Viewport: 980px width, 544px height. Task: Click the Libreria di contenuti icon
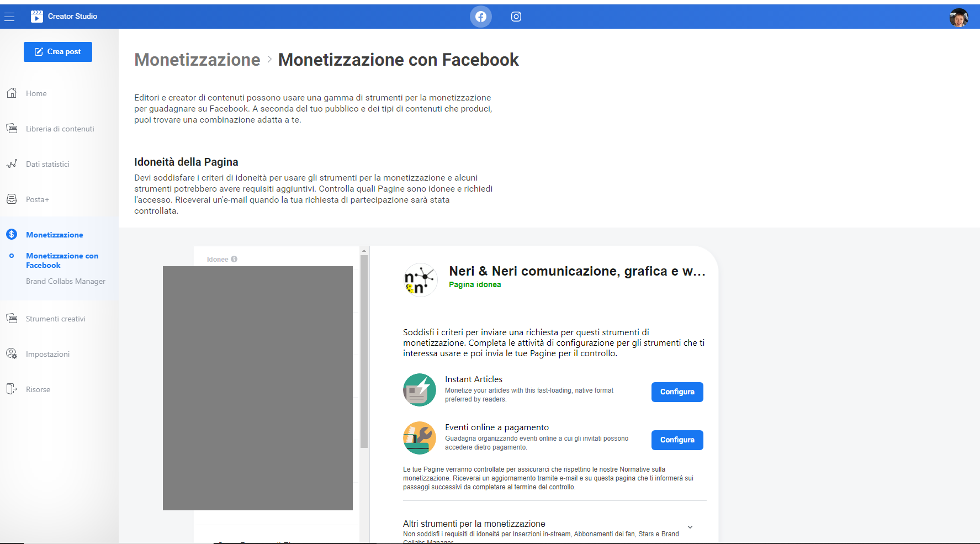(x=12, y=129)
